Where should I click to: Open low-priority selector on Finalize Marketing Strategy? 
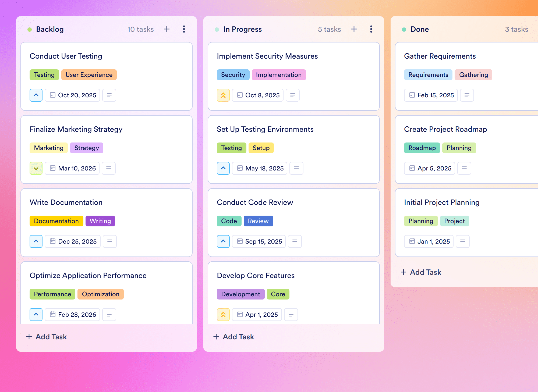(x=36, y=168)
